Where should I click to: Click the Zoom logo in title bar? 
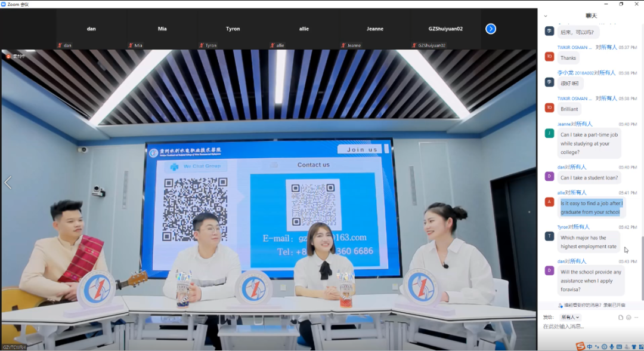(4, 4)
